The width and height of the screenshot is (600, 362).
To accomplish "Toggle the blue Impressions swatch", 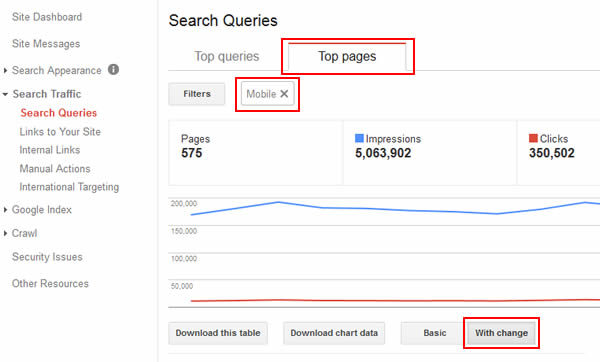I will pyautogui.click(x=359, y=138).
